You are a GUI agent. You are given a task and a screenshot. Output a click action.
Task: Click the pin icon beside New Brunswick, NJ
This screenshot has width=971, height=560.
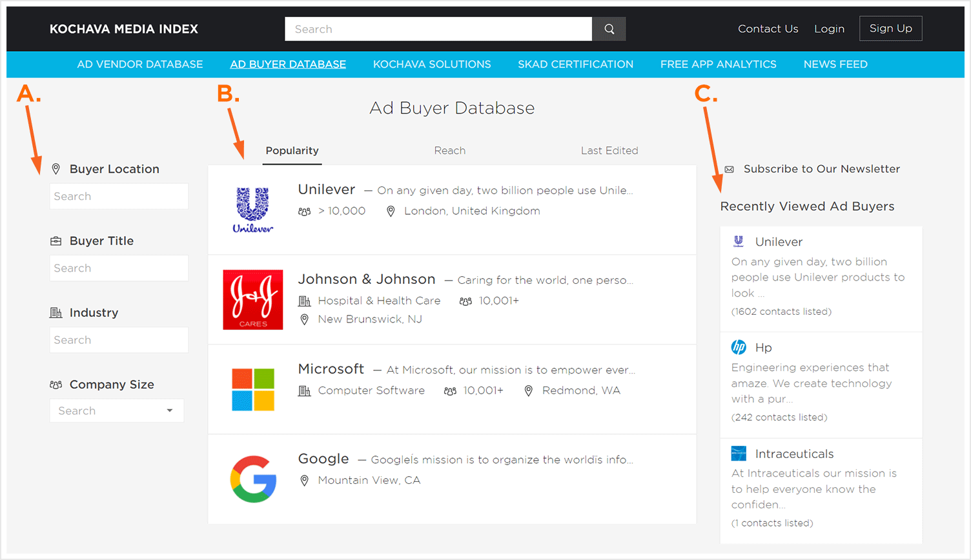[x=305, y=319]
